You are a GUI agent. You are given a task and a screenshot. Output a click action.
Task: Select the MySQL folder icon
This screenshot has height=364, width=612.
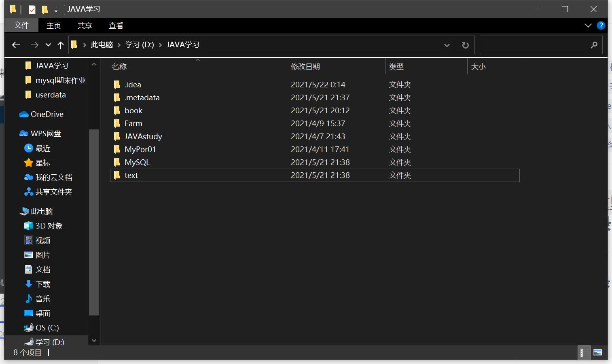coord(117,162)
